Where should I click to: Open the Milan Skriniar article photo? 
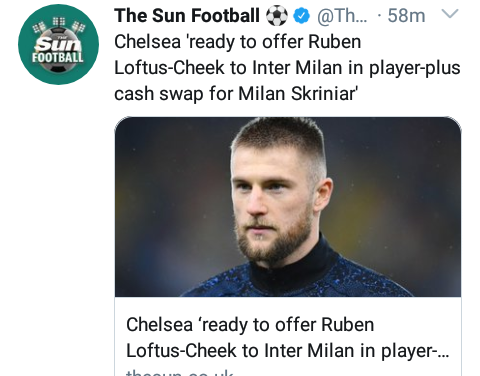click(x=288, y=207)
